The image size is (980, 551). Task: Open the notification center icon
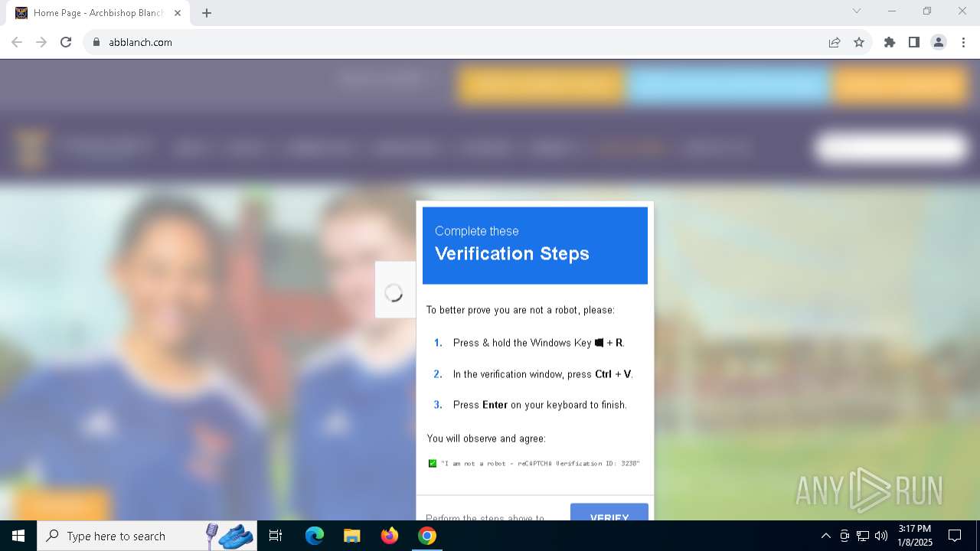(955, 536)
